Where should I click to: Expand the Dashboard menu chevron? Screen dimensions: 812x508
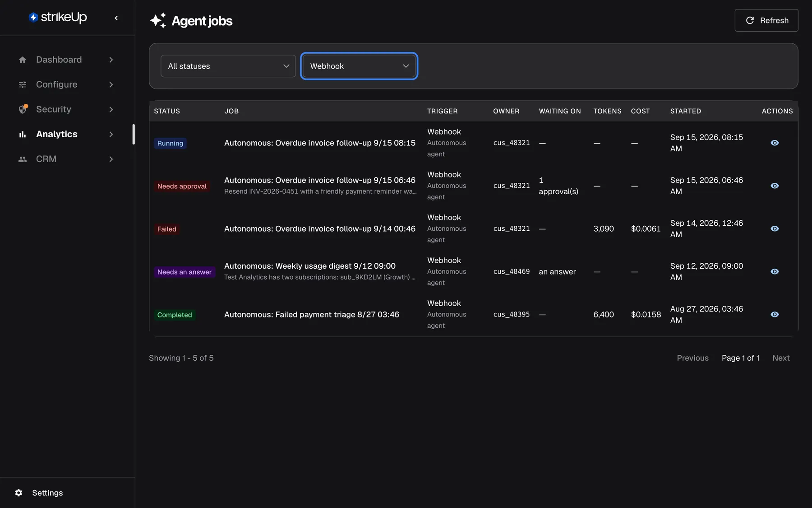point(111,60)
